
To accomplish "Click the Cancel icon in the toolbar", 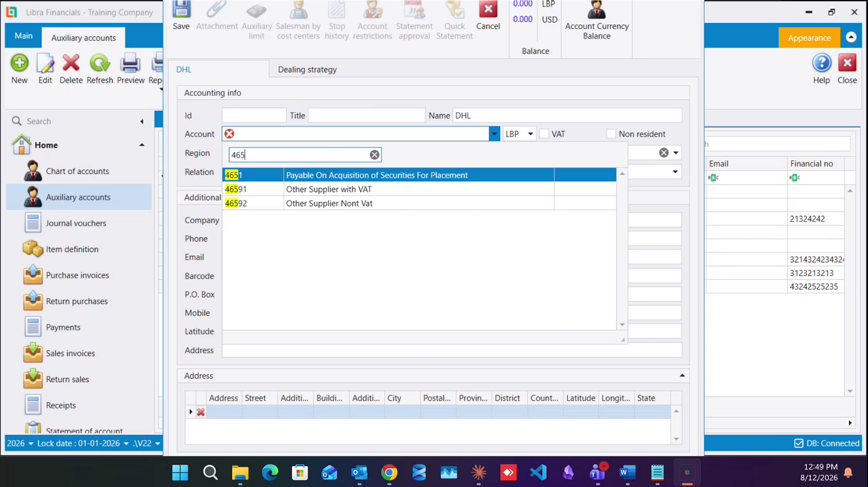I will 488,16.
